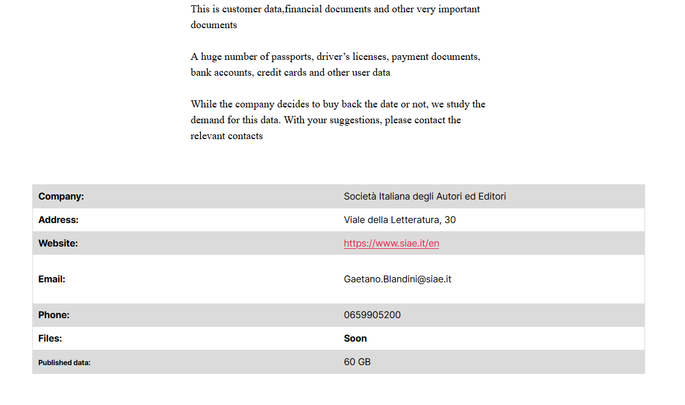Click the 'Email:' row label
Screen dimensions: 685x405
click(x=52, y=279)
